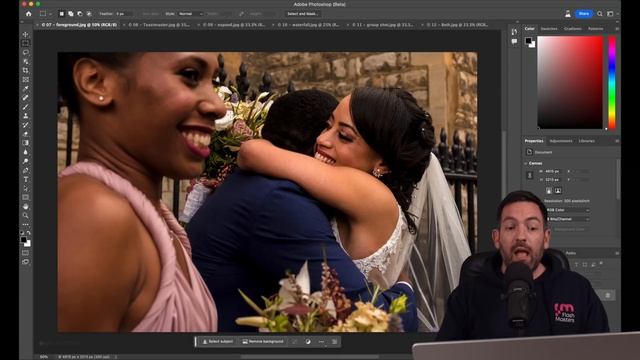This screenshot has height=360, width=640.
Task: Click the Select and Mask button
Action: click(302, 14)
